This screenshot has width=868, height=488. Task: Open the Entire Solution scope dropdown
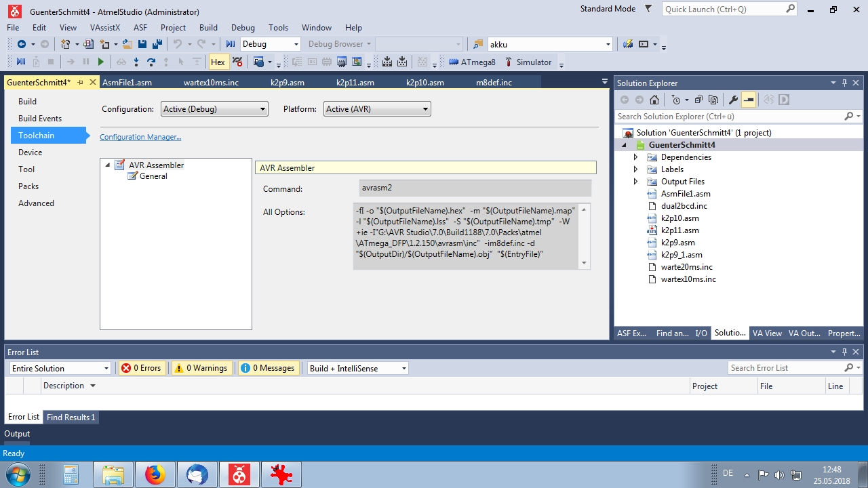[x=60, y=368]
